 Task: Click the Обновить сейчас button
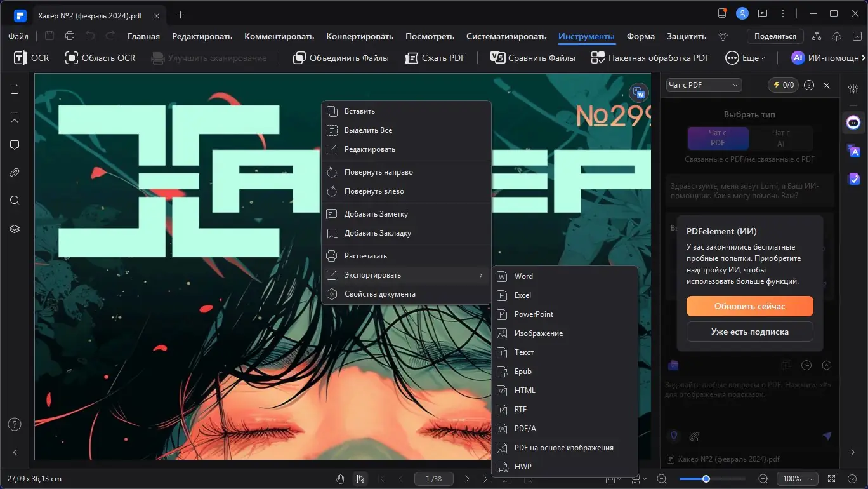coord(749,306)
